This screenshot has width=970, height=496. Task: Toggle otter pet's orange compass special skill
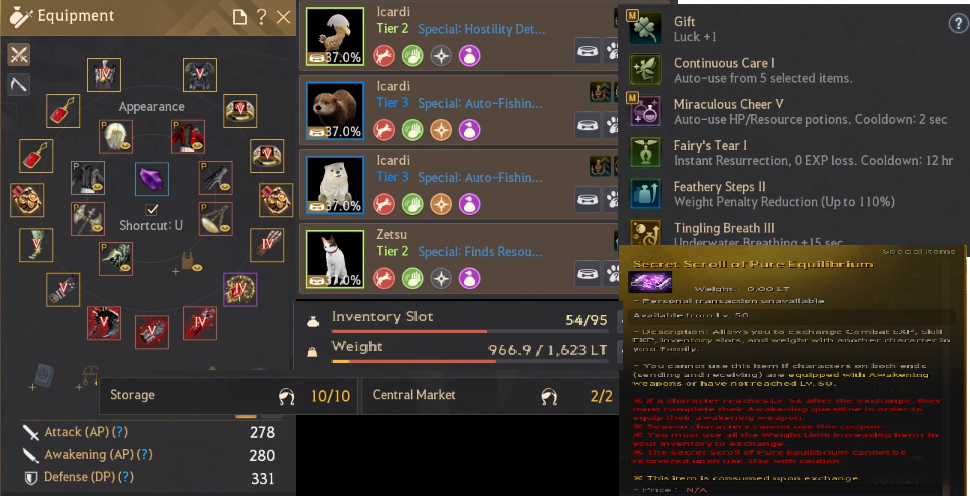pyautogui.click(x=441, y=130)
